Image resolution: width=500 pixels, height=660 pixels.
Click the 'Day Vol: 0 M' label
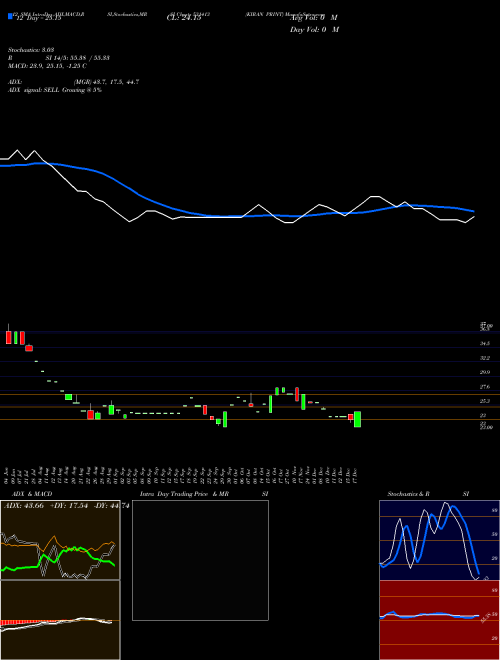(x=314, y=29)
